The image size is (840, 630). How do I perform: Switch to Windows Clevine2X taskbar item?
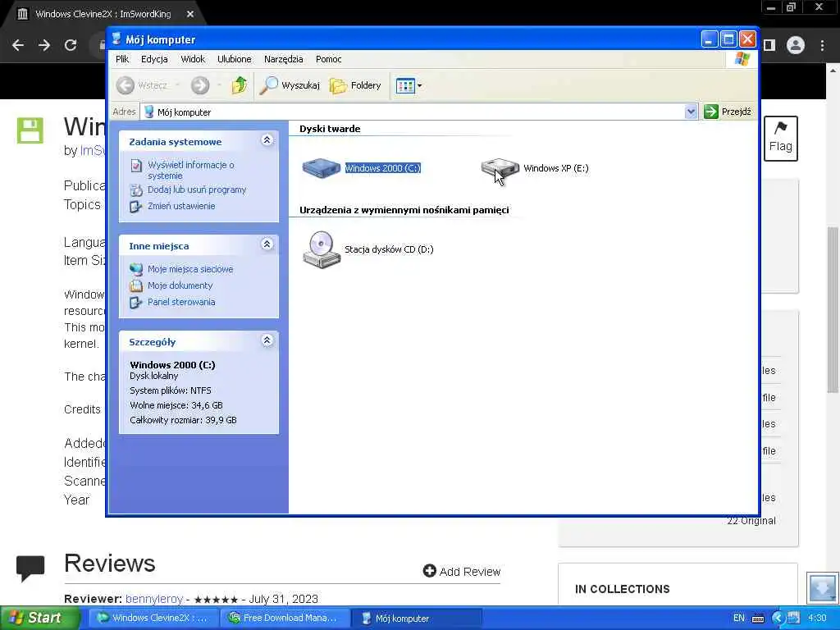tap(153, 618)
